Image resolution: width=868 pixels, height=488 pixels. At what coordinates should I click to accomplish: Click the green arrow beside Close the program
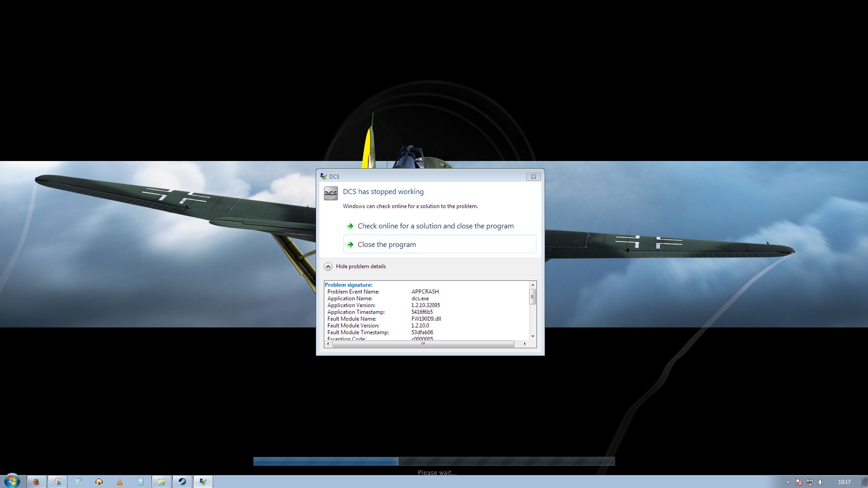[x=350, y=245]
